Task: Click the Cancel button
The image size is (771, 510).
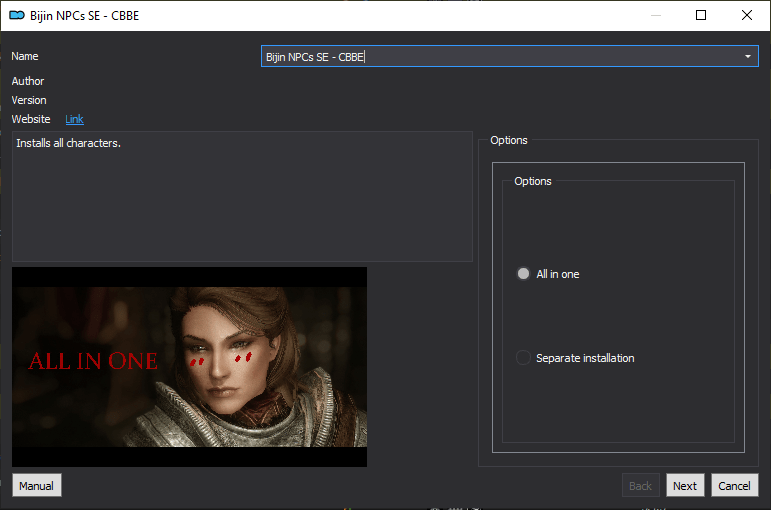Action: tap(735, 485)
